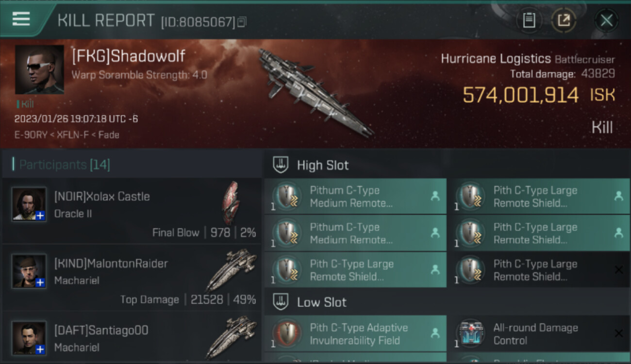Click the X on All-round Damage Control
Screen dimensions: 631x364
[618, 333]
